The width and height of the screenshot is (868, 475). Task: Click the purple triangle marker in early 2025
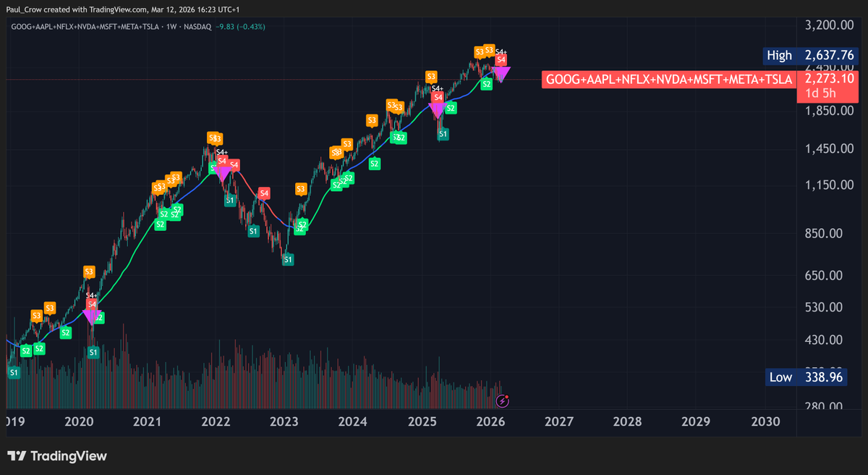tap(436, 110)
